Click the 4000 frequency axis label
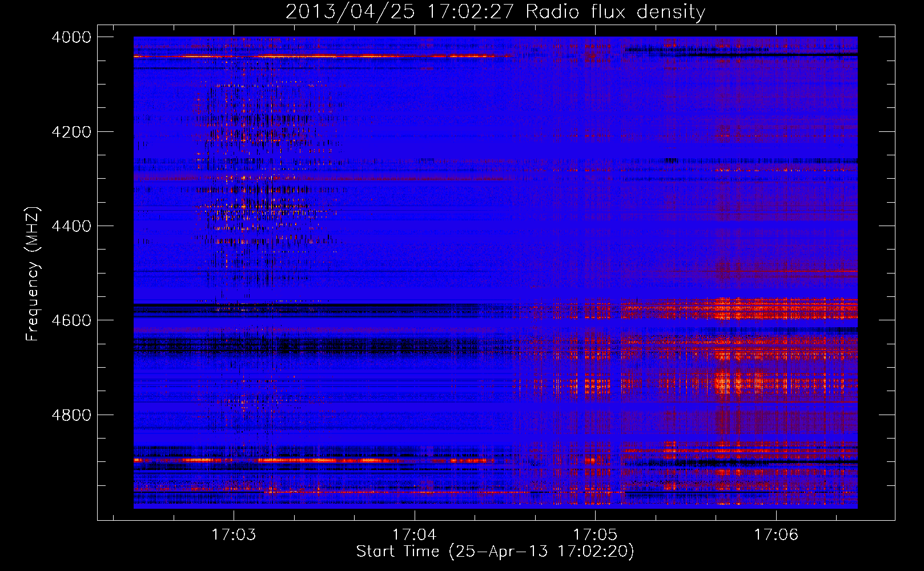Viewport: 924px width, 571px height. tap(71, 37)
